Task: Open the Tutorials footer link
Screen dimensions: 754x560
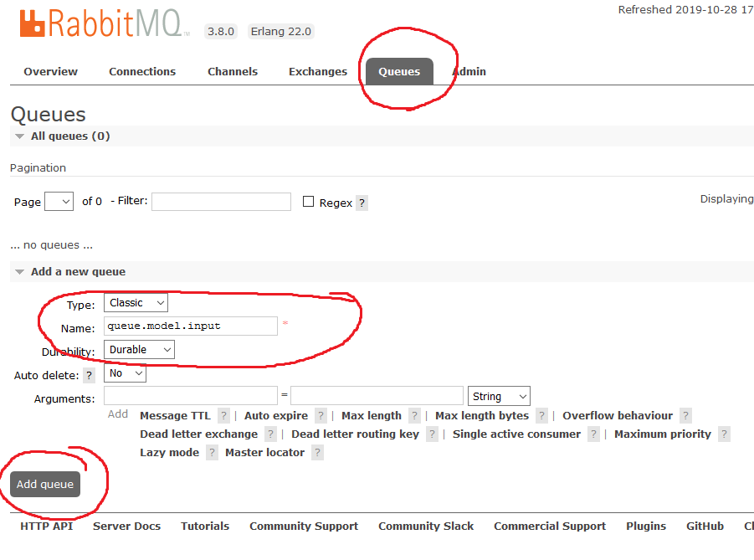Action: [x=205, y=527]
